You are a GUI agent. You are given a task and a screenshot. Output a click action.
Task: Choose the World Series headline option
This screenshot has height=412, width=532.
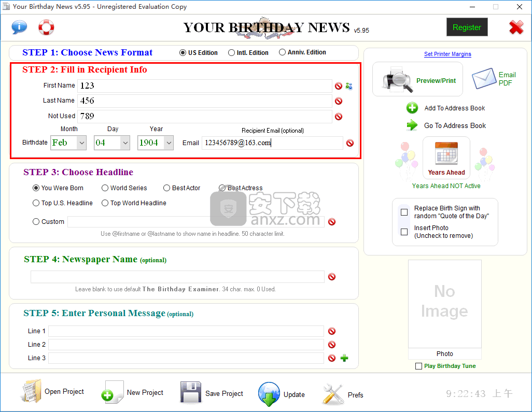105,188
